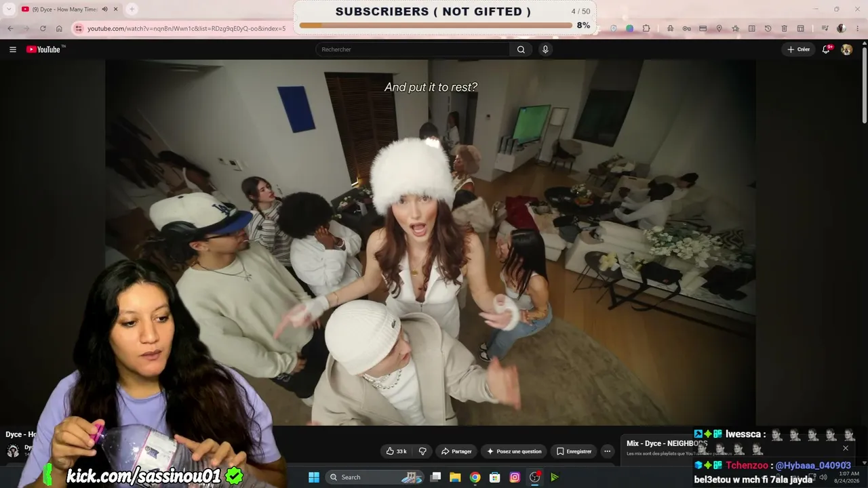Open more actions ellipsis under the video
The image size is (868, 488).
pyautogui.click(x=608, y=451)
